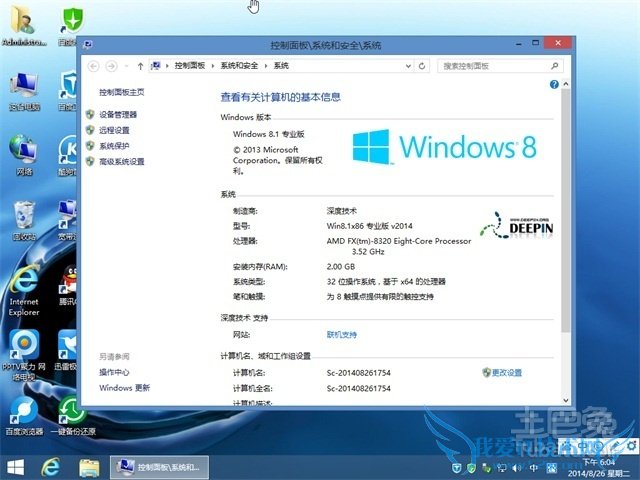Open Help with the blue question icon
Viewport: 640px width, 480px height.
[554, 84]
